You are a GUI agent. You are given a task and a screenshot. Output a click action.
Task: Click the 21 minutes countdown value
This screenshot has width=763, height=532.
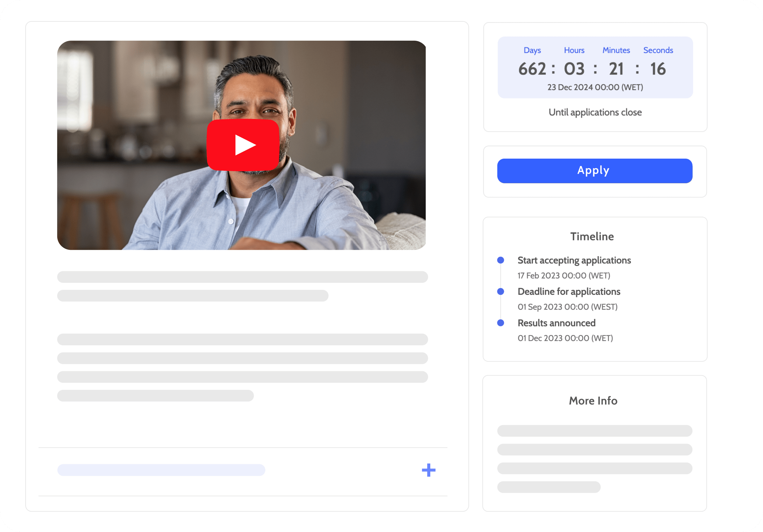pos(616,69)
